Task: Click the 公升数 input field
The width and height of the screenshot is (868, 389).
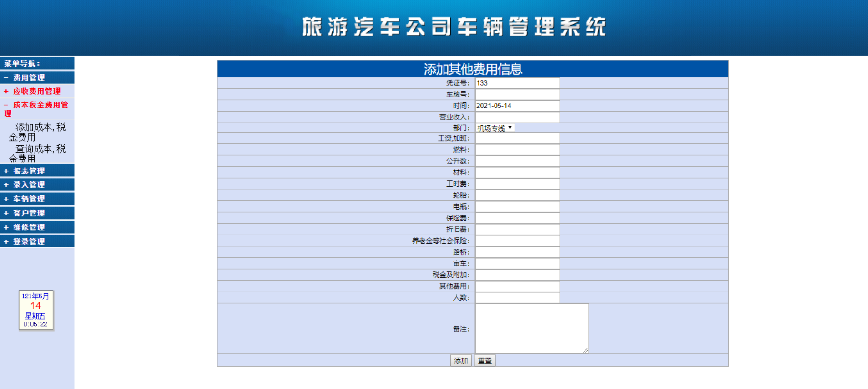Action: tap(517, 161)
